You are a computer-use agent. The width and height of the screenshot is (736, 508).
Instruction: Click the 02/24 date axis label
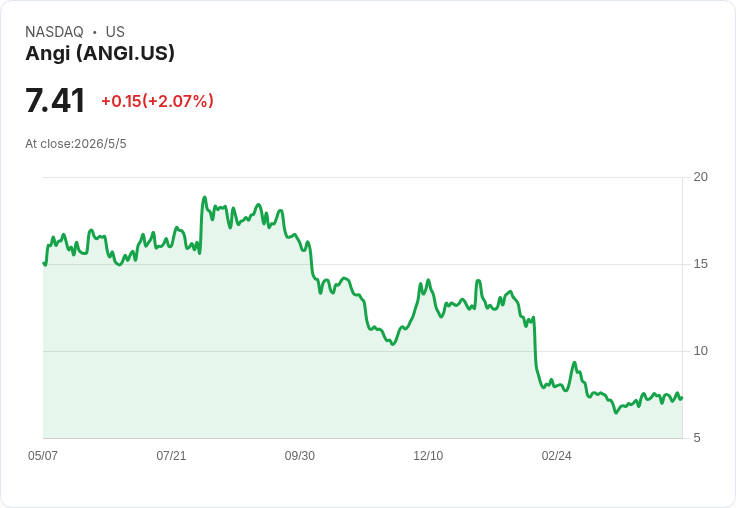tap(557, 455)
